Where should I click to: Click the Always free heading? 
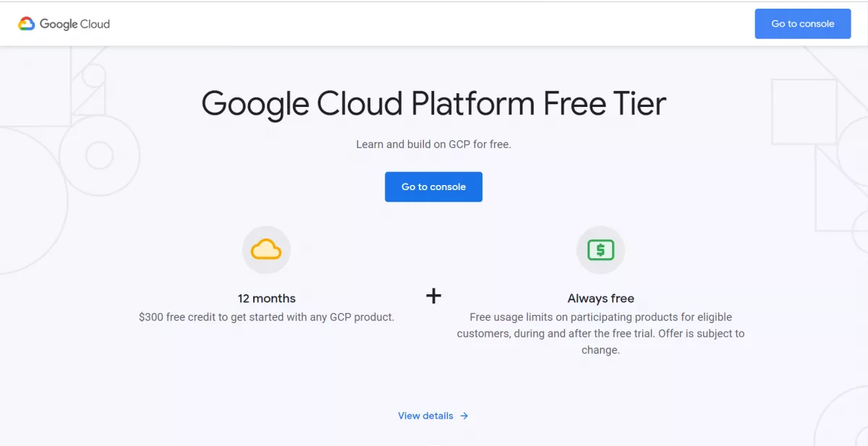600,298
